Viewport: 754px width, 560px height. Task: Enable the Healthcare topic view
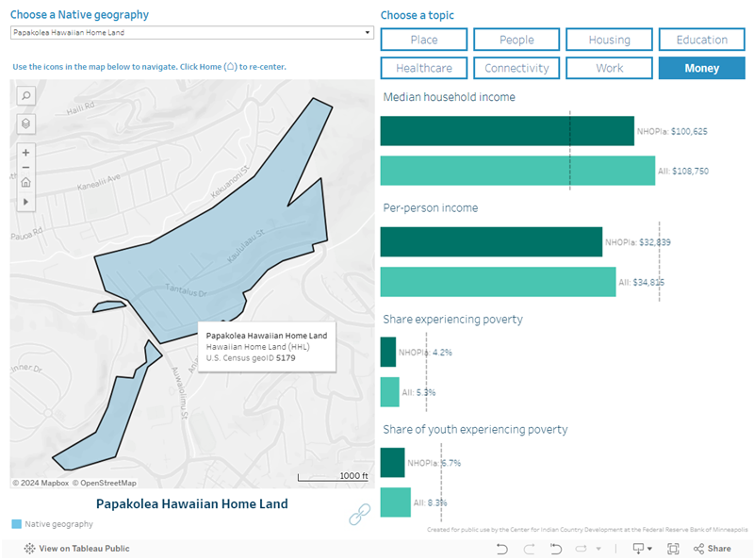(x=424, y=68)
